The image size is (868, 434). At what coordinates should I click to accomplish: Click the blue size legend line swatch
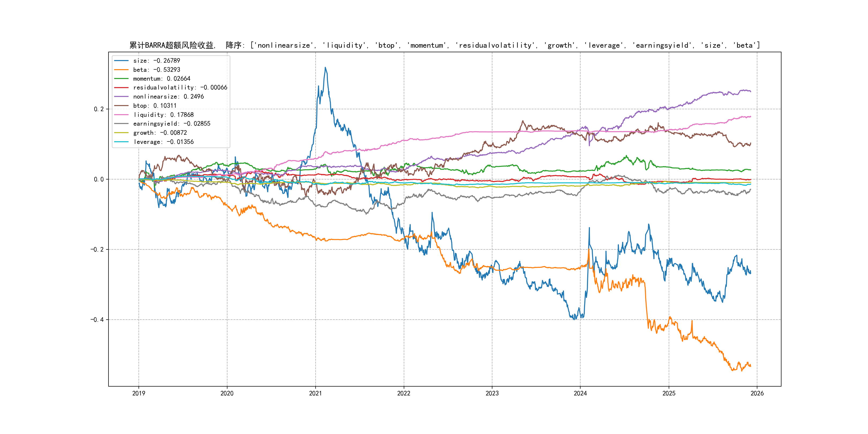121,61
